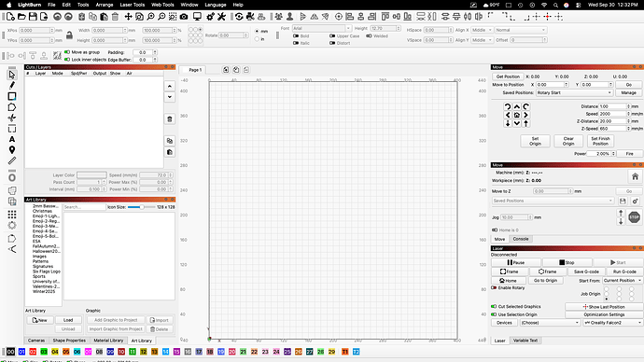Select red layer color swatch 02

click(x=33, y=352)
